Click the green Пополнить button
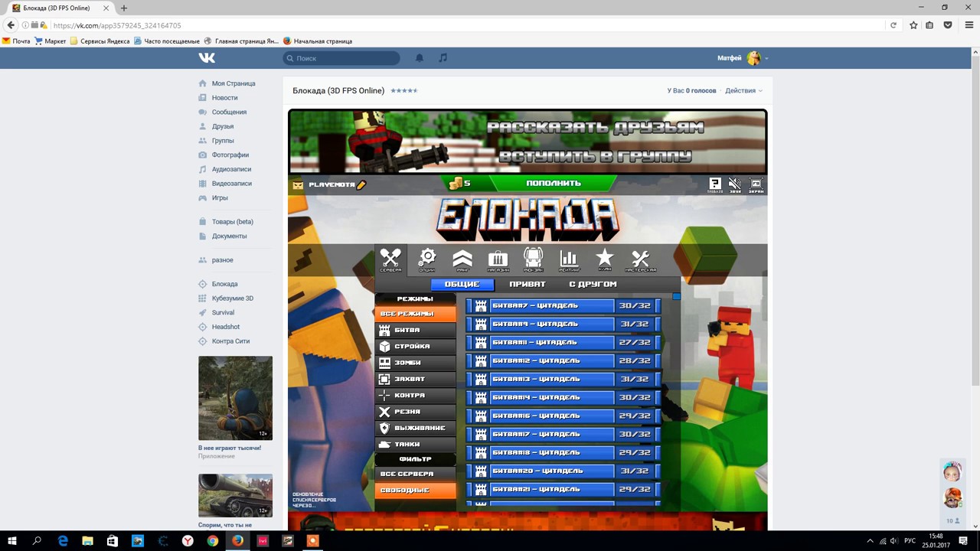This screenshot has width=980, height=551. coord(553,183)
